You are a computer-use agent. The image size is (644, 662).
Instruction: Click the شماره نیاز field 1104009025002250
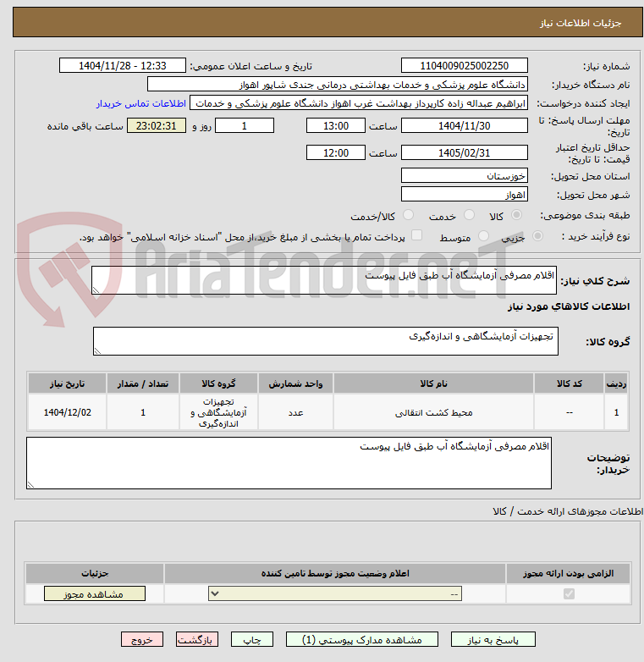[x=465, y=65]
